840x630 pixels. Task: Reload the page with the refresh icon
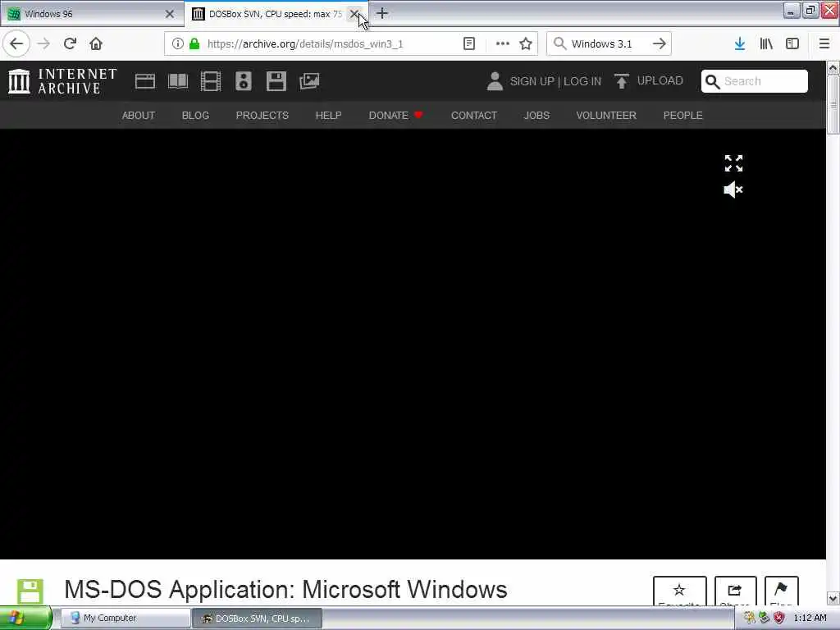tap(70, 44)
